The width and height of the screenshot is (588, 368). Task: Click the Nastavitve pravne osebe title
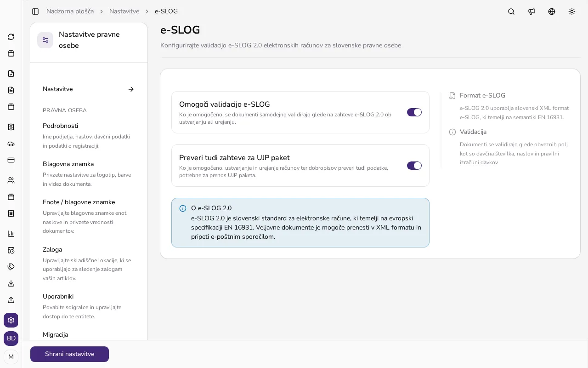(89, 40)
